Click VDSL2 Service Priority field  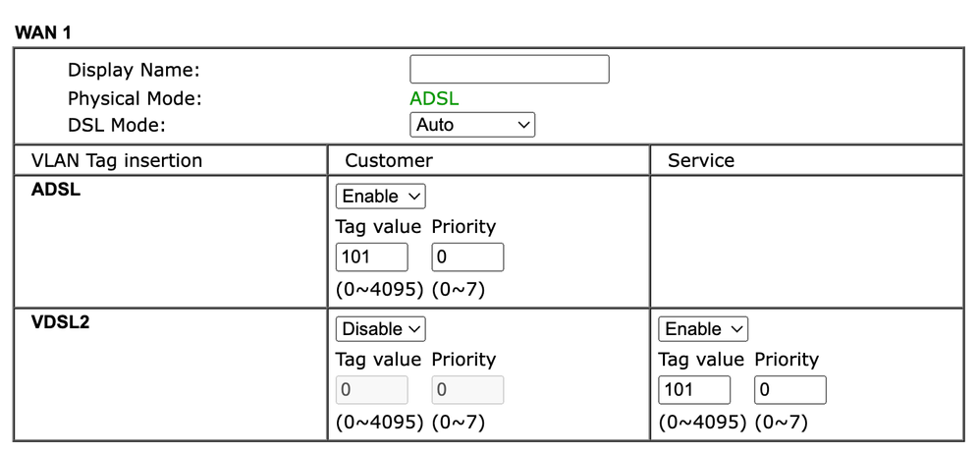pos(790,390)
